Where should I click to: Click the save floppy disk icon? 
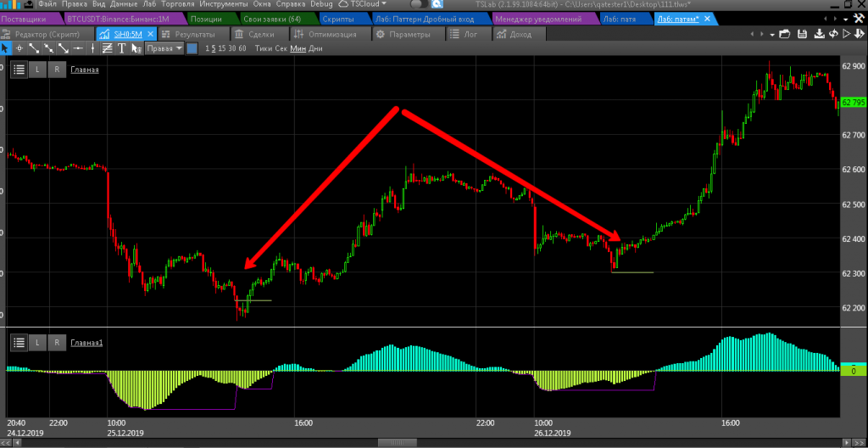(x=803, y=34)
